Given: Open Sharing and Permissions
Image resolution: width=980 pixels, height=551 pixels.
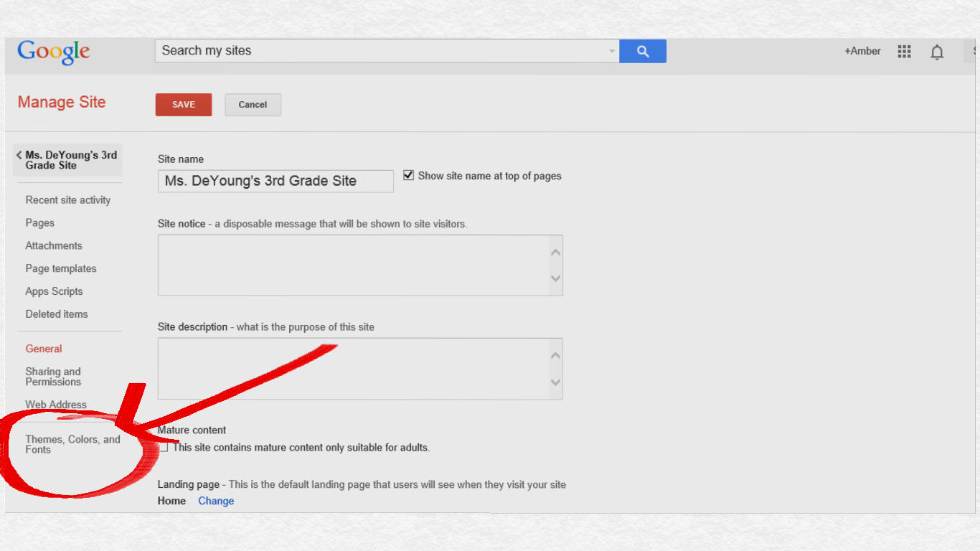Looking at the screenshot, I should [x=53, y=377].
